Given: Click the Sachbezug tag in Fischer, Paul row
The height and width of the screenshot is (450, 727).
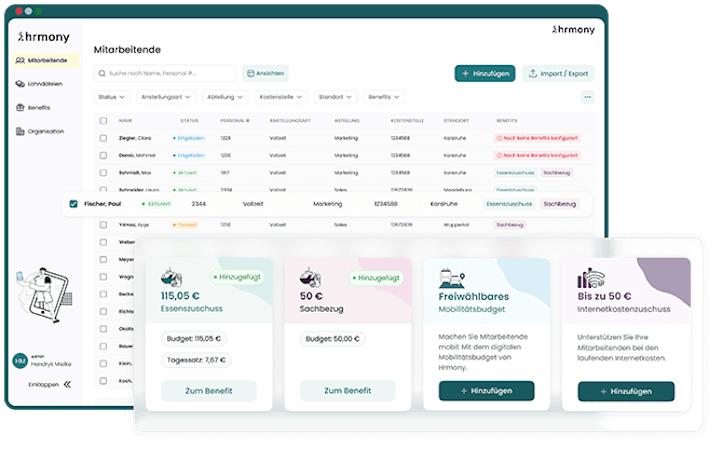Looking at the screenshot, I should pyautogui.click(x=560, y=204).
